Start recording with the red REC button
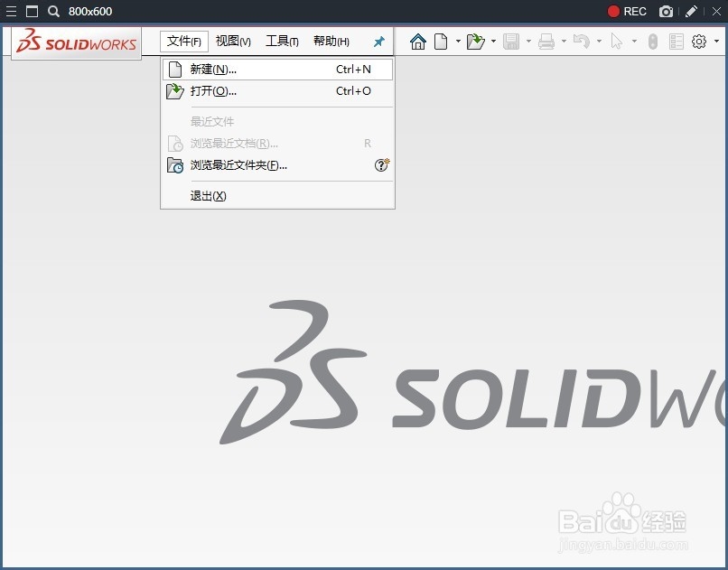The width and height of the screenshot is (728, 570). 627,11
